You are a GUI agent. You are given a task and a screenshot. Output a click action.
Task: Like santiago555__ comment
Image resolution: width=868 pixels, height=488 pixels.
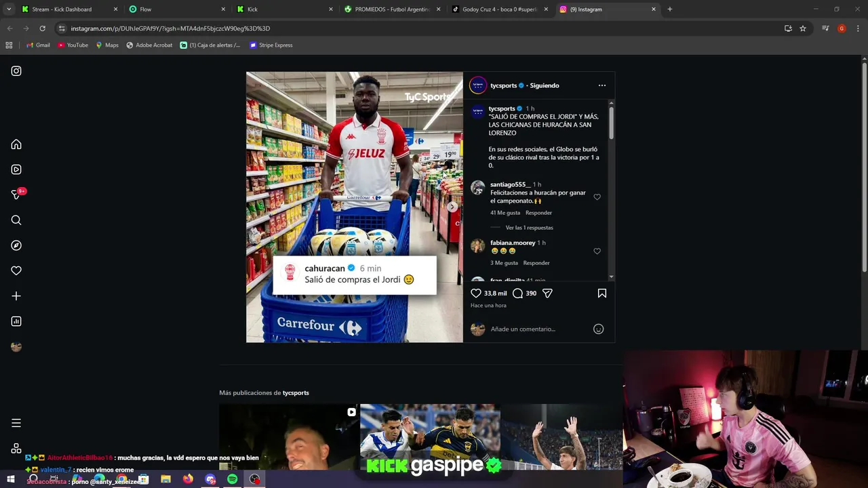597,197
